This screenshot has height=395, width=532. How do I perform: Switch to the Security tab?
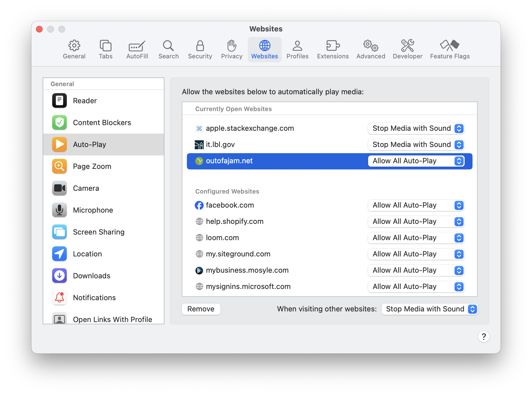pos(200,49)
